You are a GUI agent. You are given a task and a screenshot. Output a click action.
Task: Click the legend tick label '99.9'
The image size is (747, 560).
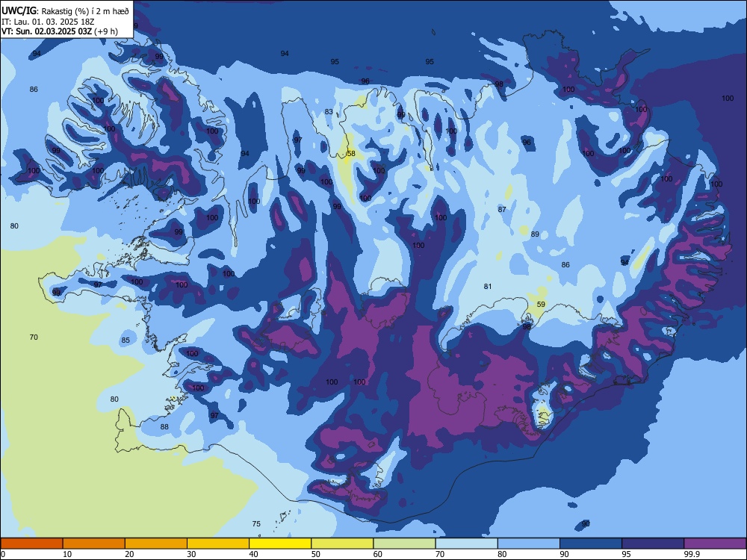pos(691,554)
